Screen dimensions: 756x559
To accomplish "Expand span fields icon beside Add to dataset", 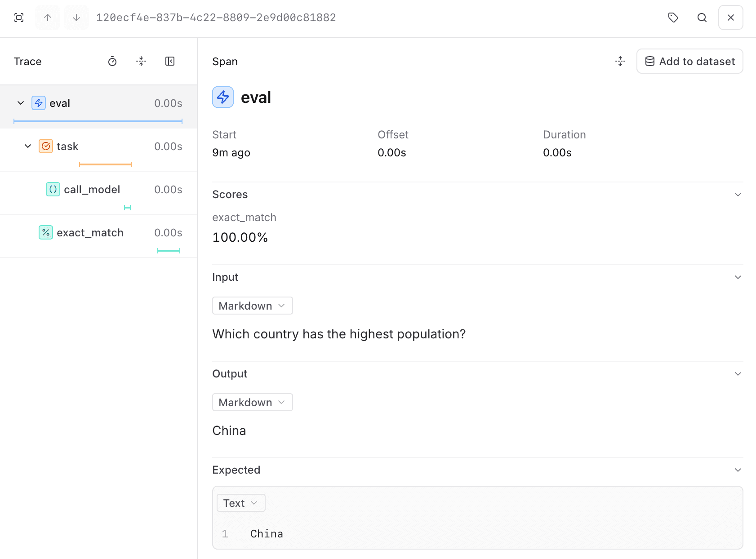I will (x=620, y=62).
